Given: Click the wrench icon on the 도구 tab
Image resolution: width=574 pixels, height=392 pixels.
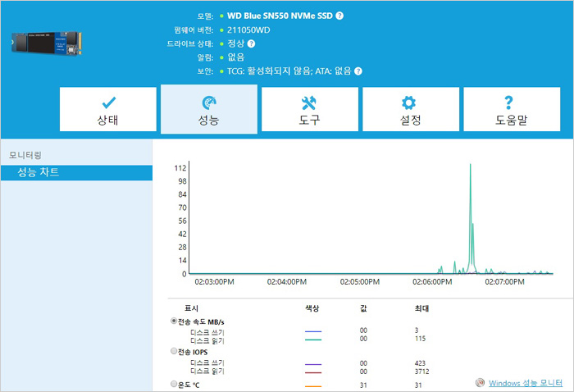Looking at the screenshot, I should click(309, 103).
